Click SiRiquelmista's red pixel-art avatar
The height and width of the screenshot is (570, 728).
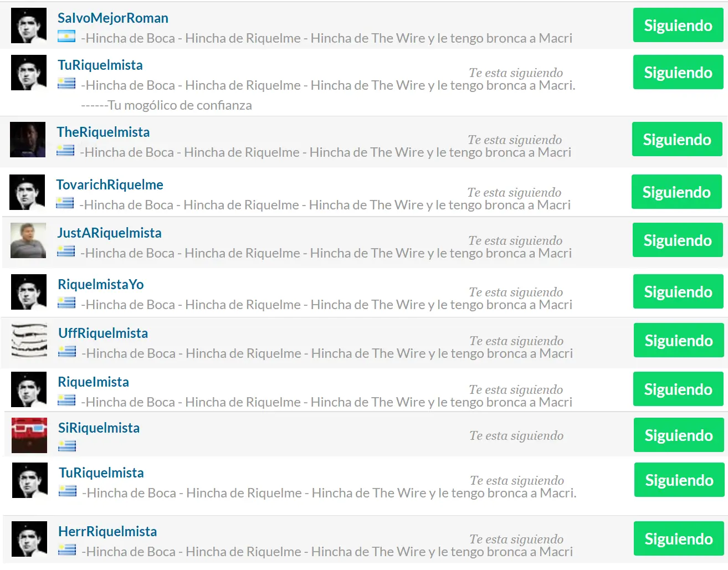[x=29, y=435]
